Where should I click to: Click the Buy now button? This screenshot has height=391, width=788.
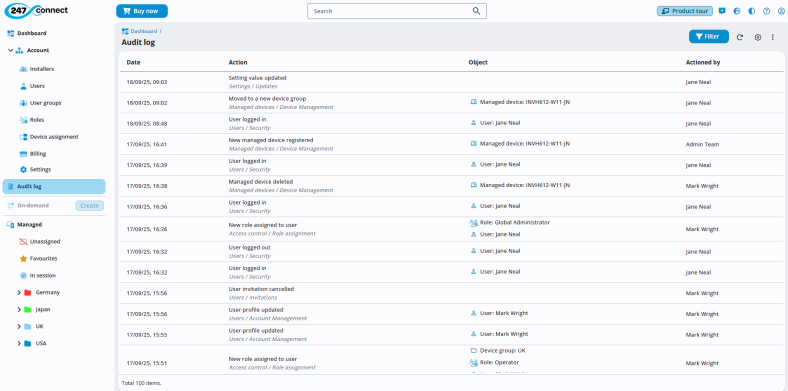point(142,11)
